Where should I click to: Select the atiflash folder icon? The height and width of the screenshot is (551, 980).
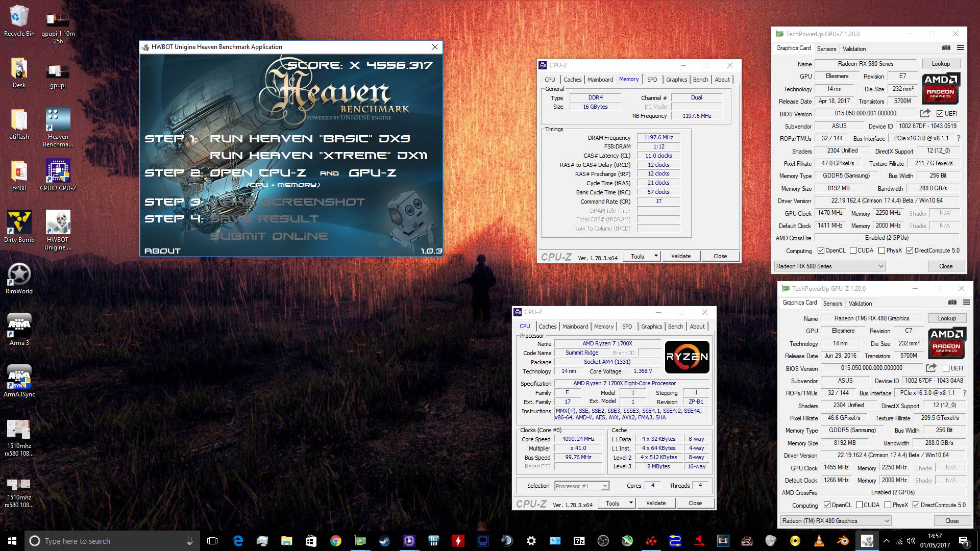click(19, 124)
